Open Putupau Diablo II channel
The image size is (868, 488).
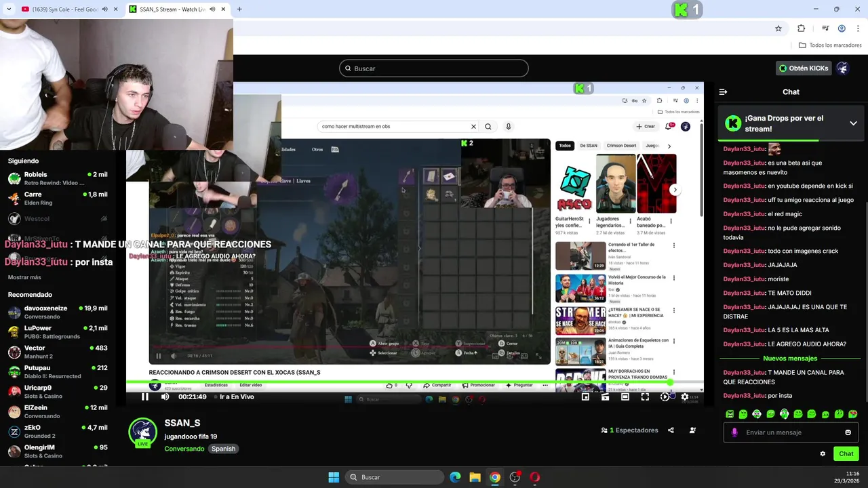click(58, 372)
